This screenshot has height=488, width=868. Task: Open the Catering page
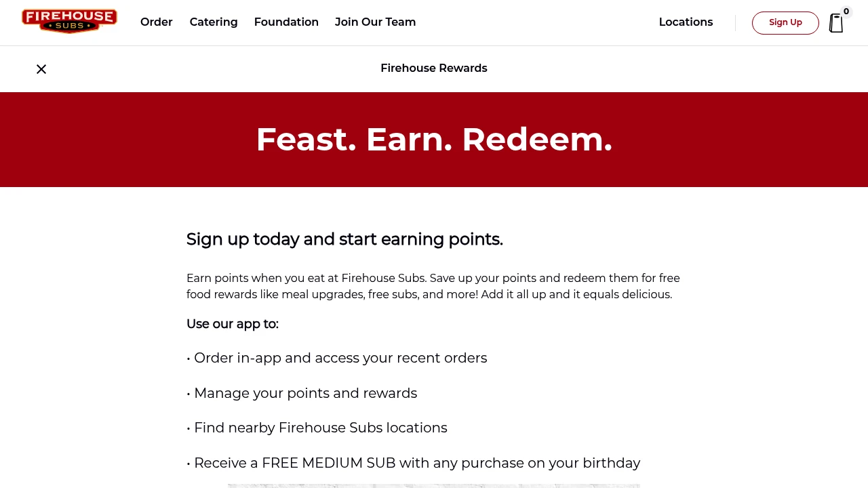pyautogui.click(x=213, y=22)
